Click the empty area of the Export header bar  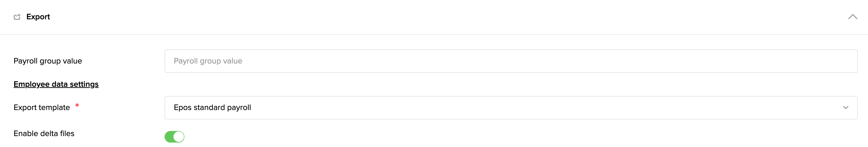pos(438,17)
